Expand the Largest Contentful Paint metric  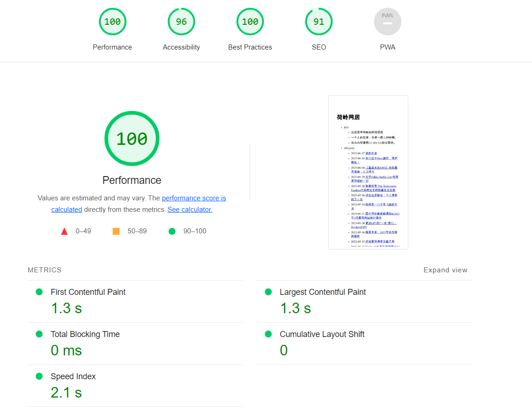(x=323, y=292)
